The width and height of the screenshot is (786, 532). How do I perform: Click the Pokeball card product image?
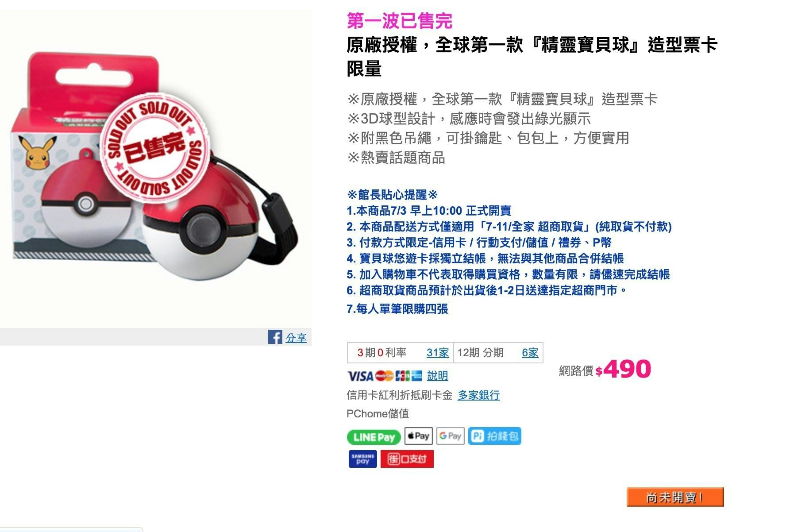156,169
